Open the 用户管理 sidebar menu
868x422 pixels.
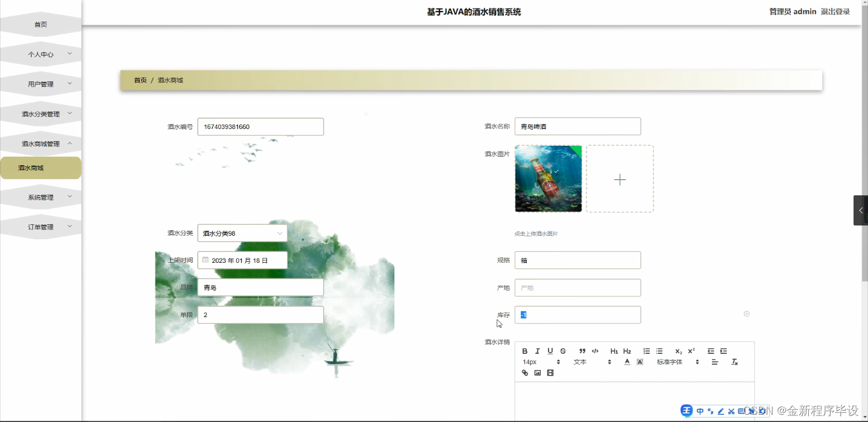tap(40, 84)
